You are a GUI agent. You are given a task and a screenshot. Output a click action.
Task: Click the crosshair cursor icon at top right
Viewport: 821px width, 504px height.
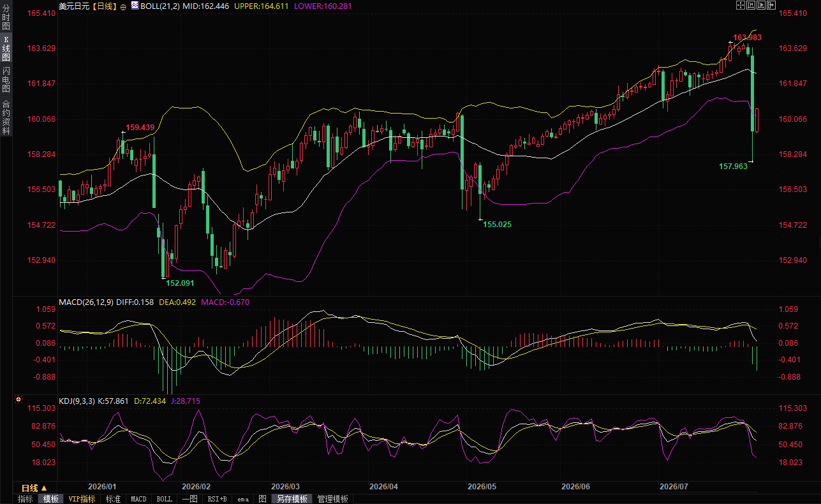[x=741, y=5]
